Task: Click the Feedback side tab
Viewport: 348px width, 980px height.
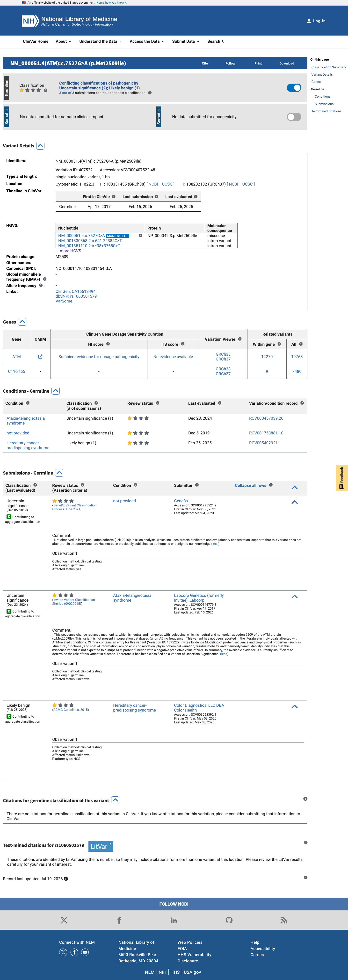Action: (341, 478)
